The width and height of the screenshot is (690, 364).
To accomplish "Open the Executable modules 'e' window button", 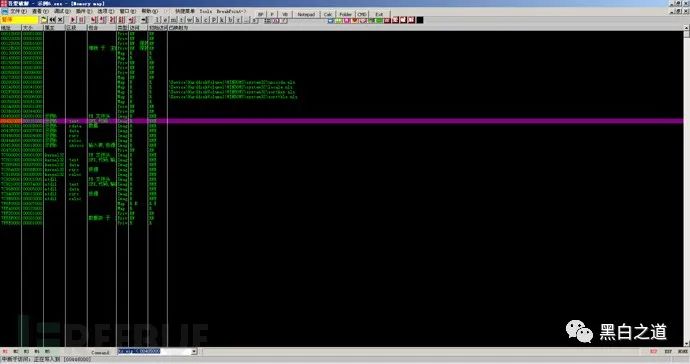I will (x=165, y=20).
